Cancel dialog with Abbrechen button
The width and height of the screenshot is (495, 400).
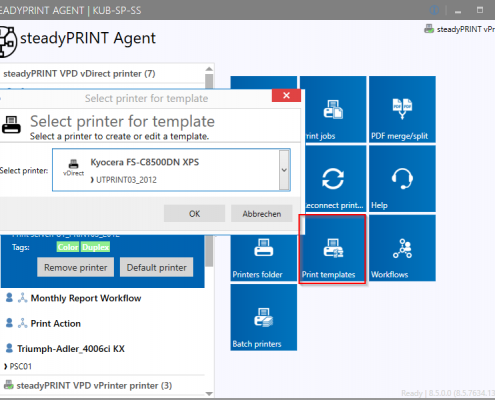[x=262, y=213]
